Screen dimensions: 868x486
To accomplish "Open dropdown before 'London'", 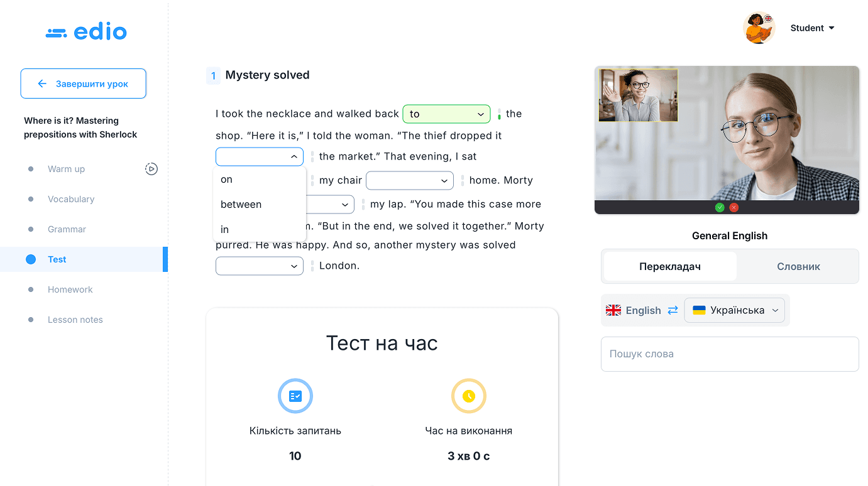I will point(260,266).
